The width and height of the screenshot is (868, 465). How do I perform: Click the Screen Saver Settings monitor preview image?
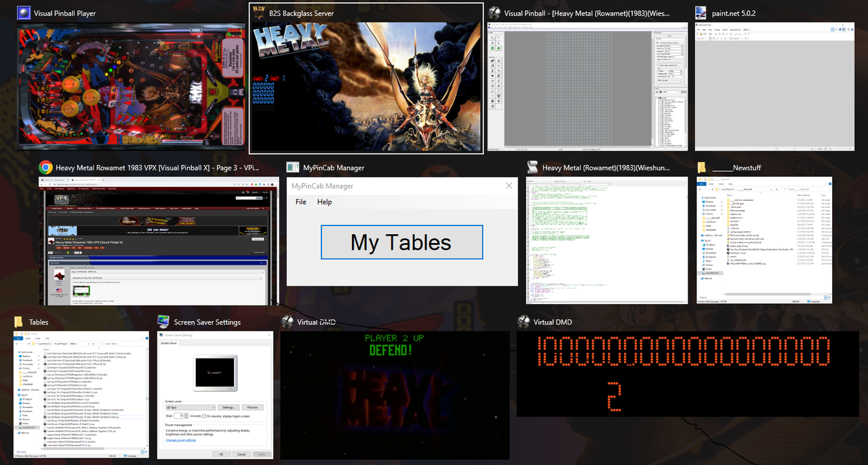[x=215, y=373]
